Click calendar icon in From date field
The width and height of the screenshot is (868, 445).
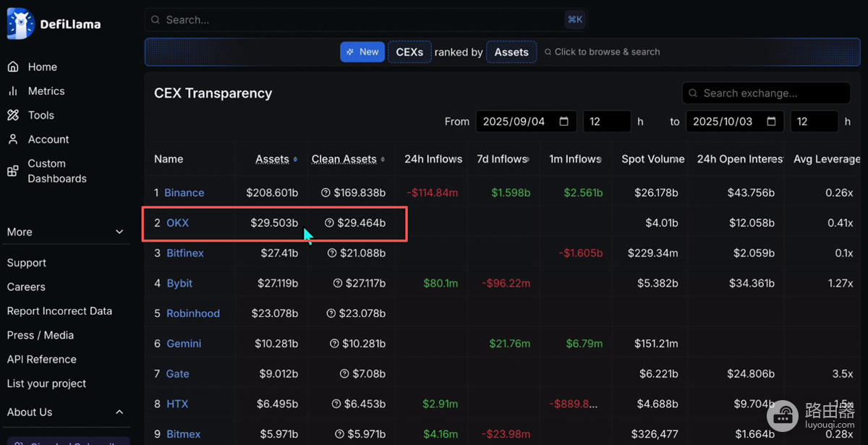[x=564, y=122]
